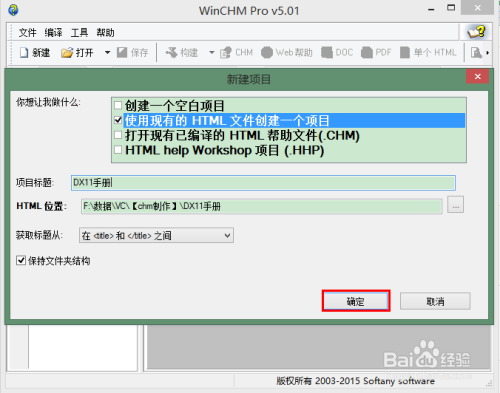Screen dimensions: 500x393
Task: Click the help book icon with question mark
Action: pos(476,32)
